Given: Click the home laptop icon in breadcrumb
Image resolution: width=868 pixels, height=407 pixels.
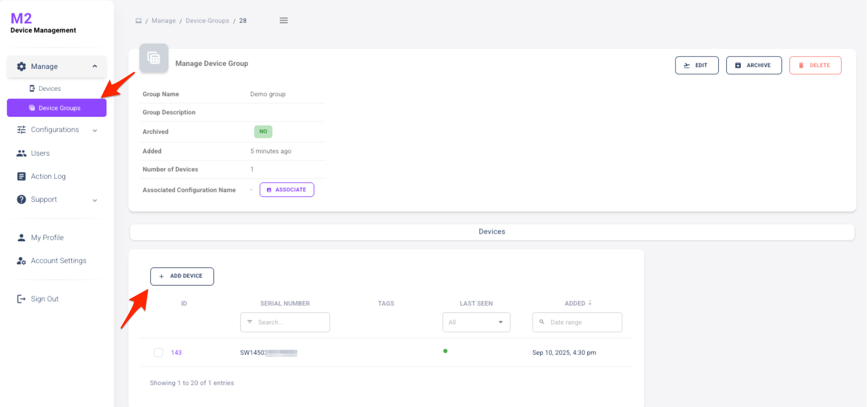Looking at the screenshot, I should point(138,21).
